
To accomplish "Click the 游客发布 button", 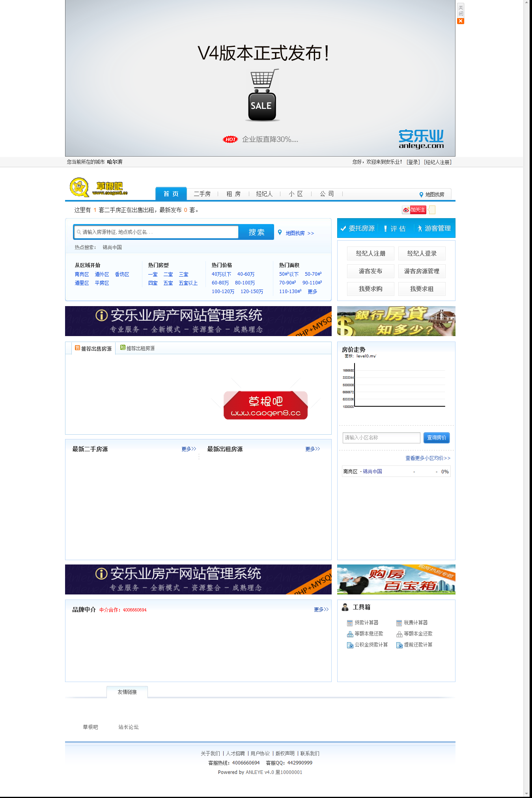I will pyautogui.click(x=370, y=271).
